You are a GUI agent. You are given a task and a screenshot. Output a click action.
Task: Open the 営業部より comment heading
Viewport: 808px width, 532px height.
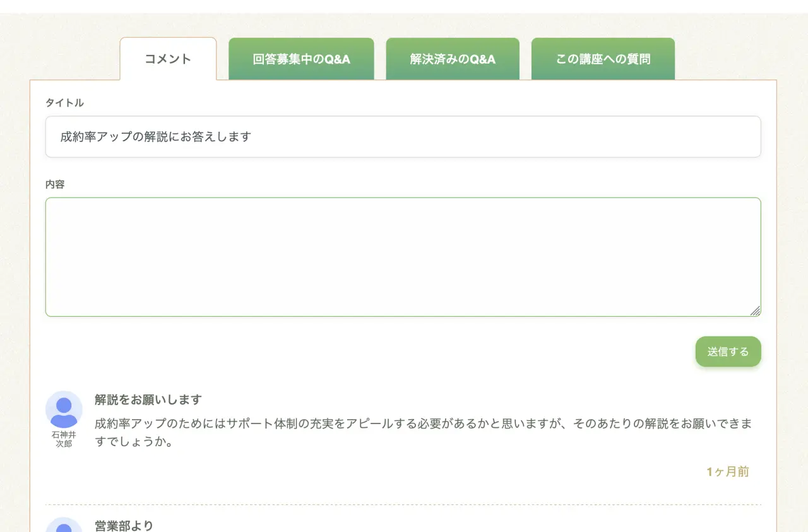pos(124,525)
